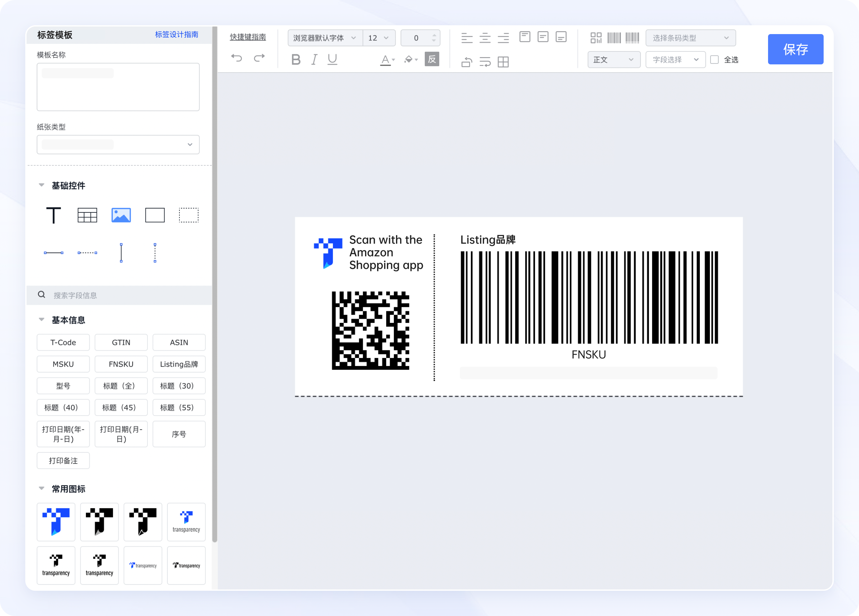The image size is (859, 616).
Task: Toggle Bold formatting
Action: (296, 59)
